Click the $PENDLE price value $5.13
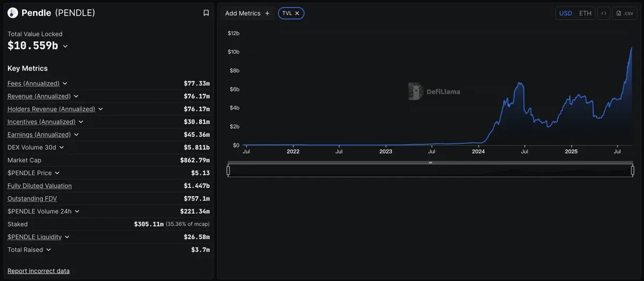This screenshot has height=281, width=644. point(200,173)
